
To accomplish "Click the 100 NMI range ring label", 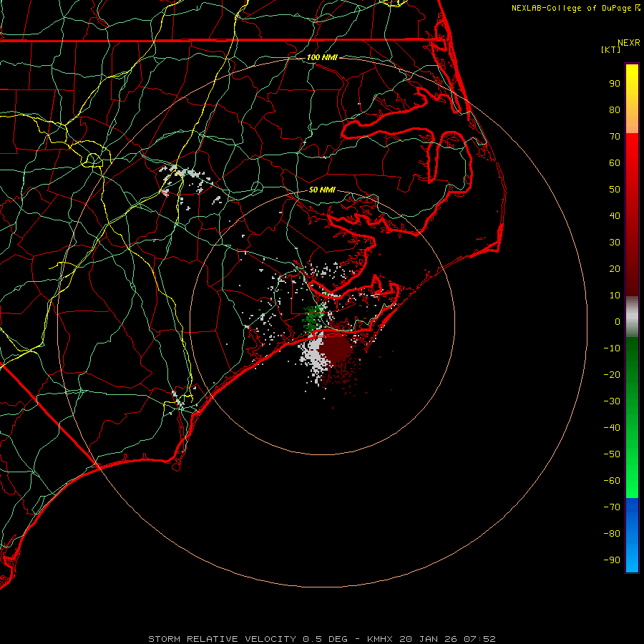I will (x=322, y=57).
